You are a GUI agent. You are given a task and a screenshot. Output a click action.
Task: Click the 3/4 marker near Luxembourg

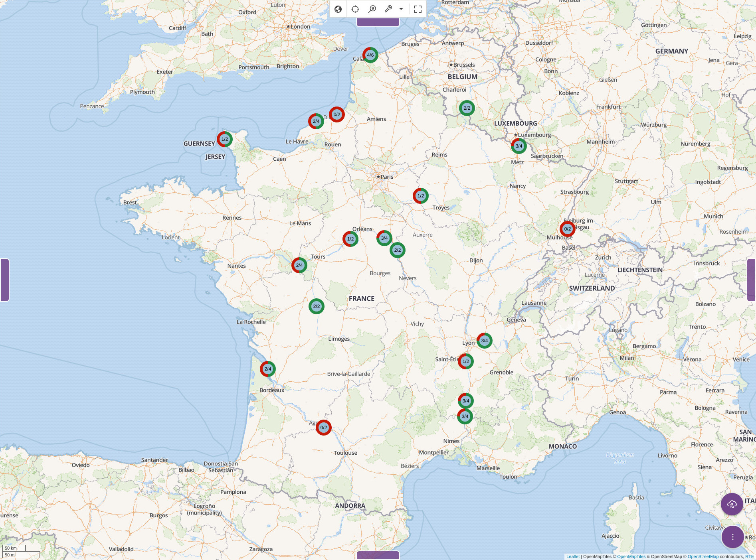point(519,146)
